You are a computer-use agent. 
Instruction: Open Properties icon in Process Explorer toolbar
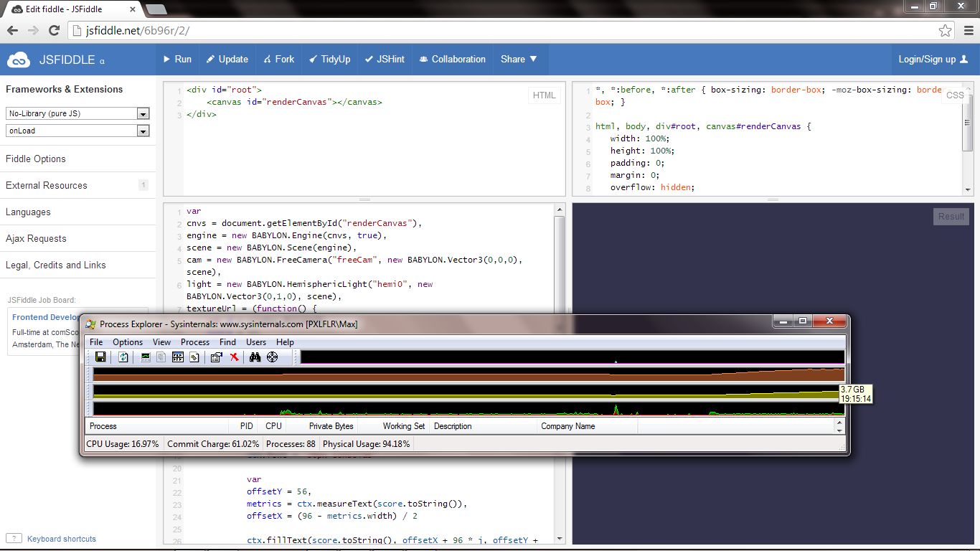217,357
